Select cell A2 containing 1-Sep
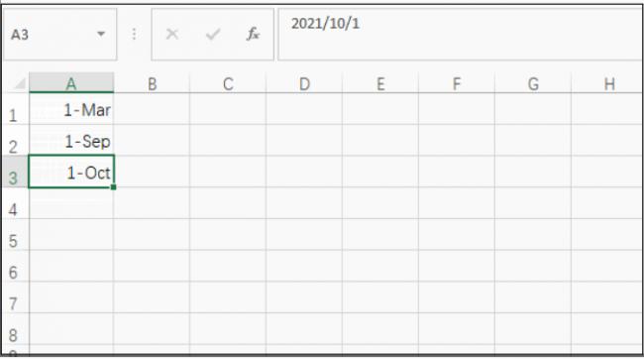The image size is (644, 360). [x=71, y=140]
